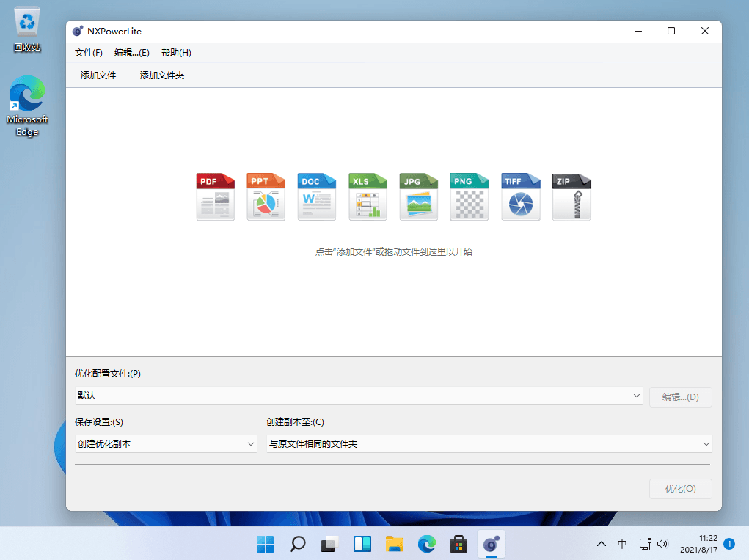
Task: Open the notification badge in the tray
Action: [729, 544]
